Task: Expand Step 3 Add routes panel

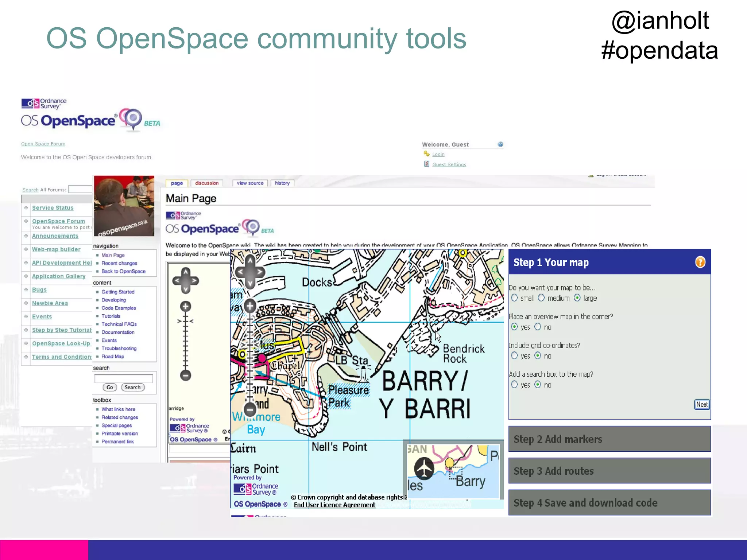Action: 609,471
